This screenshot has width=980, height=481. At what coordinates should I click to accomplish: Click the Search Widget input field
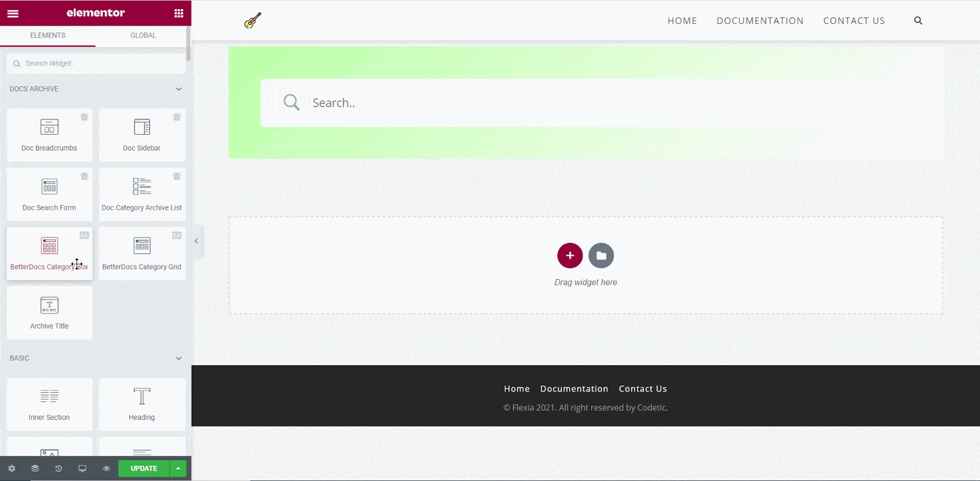(96, 64)
